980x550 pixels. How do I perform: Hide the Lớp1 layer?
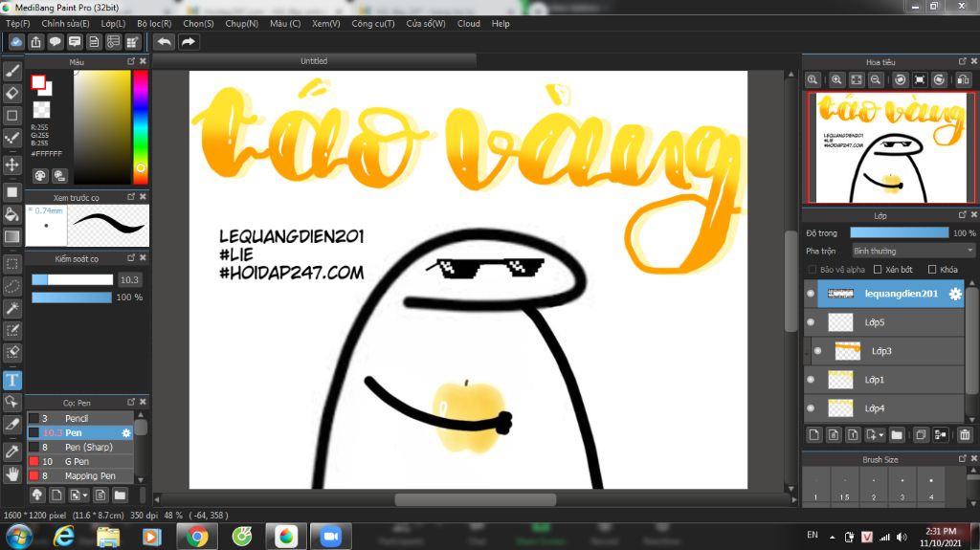coord(811,380)
